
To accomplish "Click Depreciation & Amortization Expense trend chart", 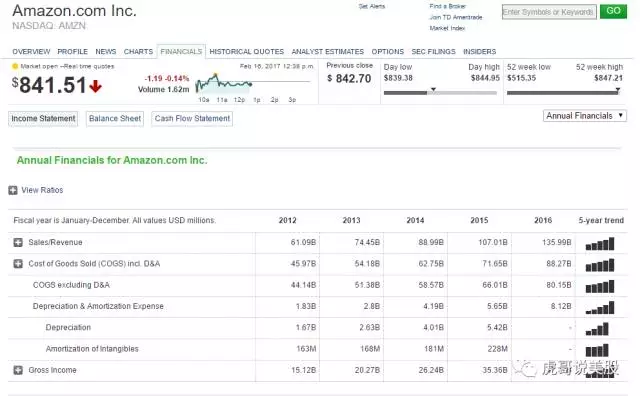I will (x=600, y=308).
